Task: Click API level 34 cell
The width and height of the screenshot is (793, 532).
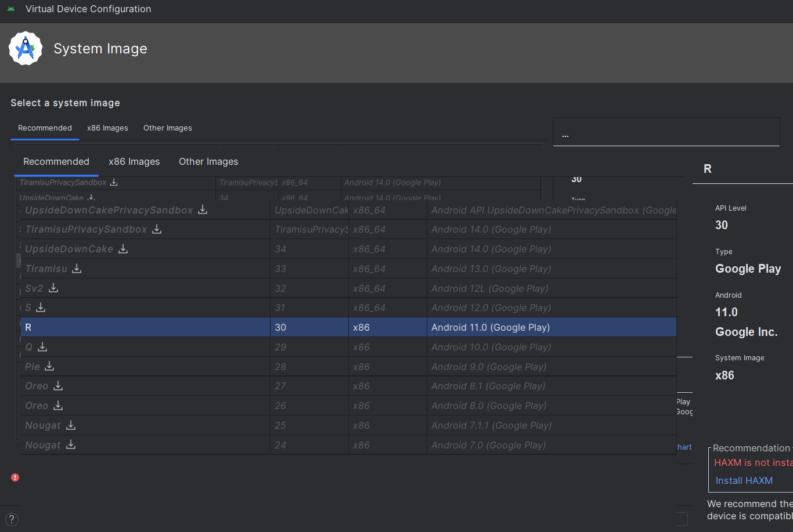Action: [x=309, y=249]
